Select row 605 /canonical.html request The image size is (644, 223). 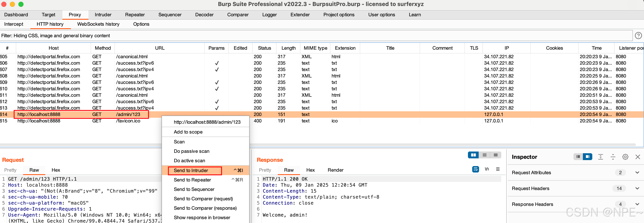322,57
